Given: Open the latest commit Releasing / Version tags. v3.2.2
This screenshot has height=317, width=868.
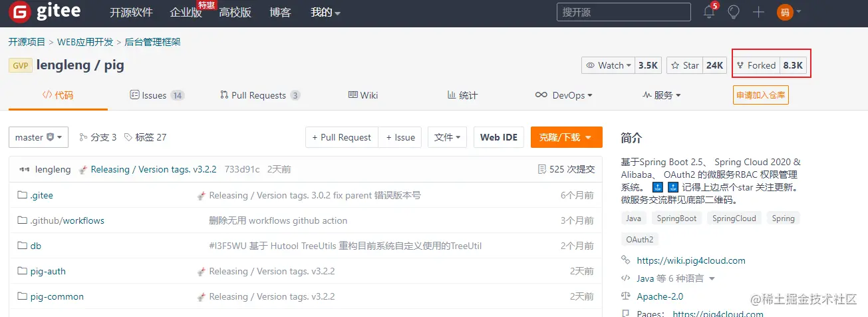Looking at the screenshot, I should point(154,170).
